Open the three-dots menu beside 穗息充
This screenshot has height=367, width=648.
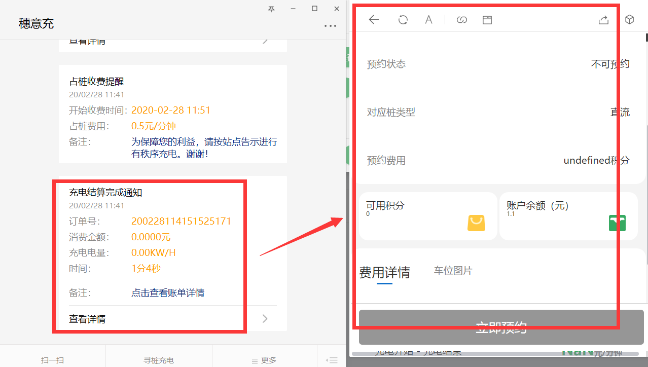[330, 26]
